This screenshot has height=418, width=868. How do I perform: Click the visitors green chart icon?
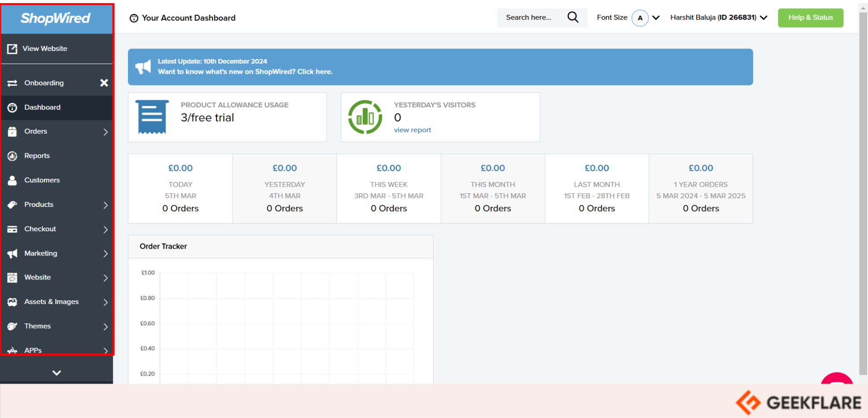365,117
